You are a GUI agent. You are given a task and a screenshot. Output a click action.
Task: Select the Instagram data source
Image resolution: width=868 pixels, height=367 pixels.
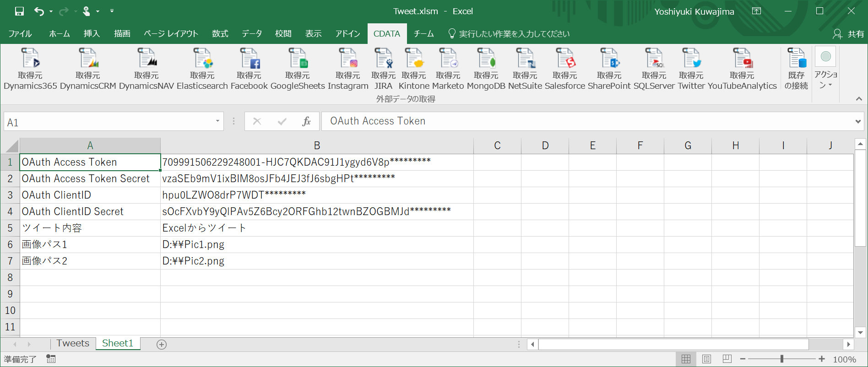tap(348, 69)
